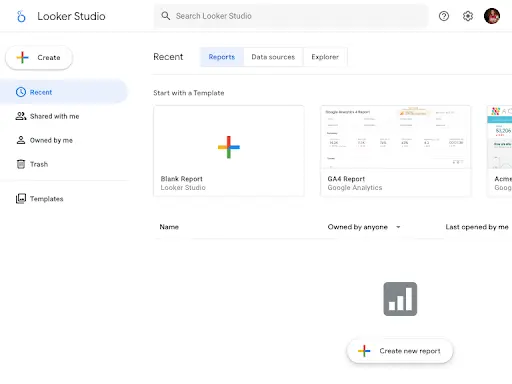Screen dimensions: 512x384
Task: Click the Owned by me person icon
Action: [x=21, y=140]
